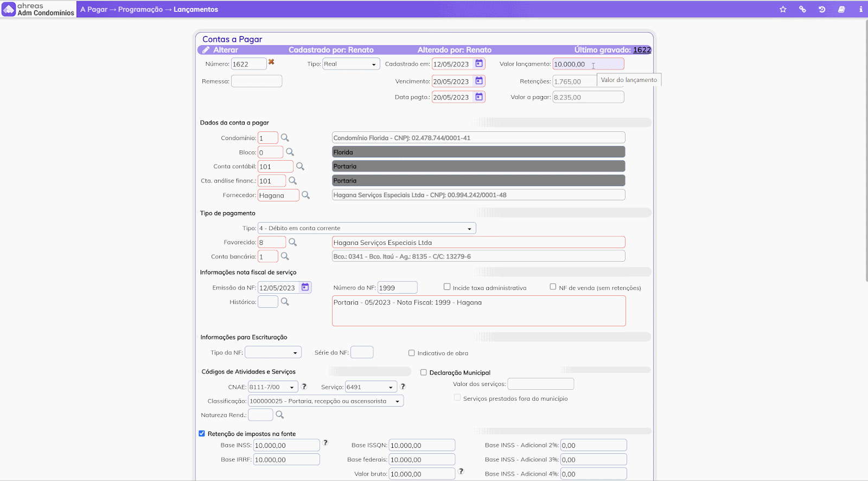Go to Programação in breadcrumb
The image size is (868, 481).
coord(140,9)
